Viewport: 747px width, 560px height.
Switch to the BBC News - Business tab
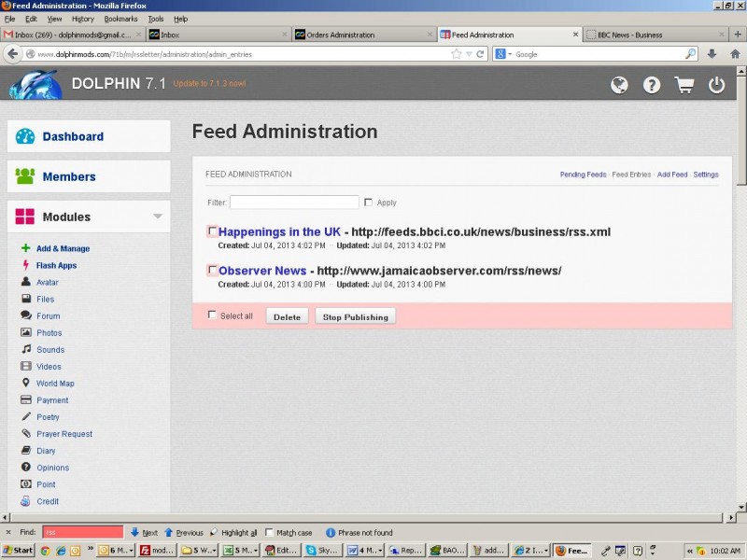(x=655, y=35)
